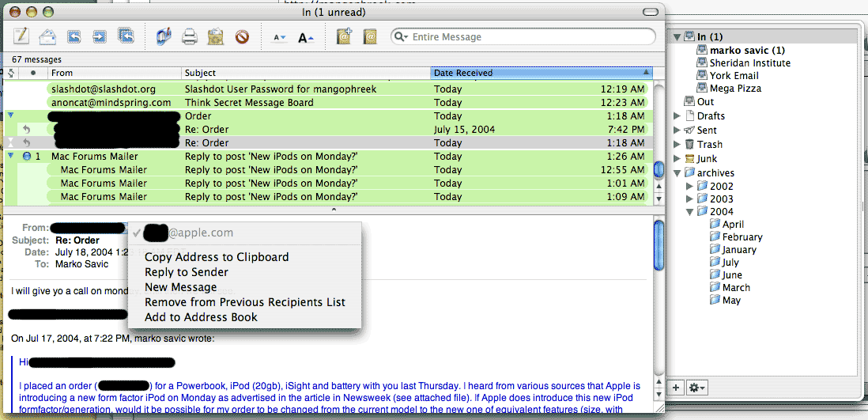Click message list scroll down arrow

tap(659, 199)
